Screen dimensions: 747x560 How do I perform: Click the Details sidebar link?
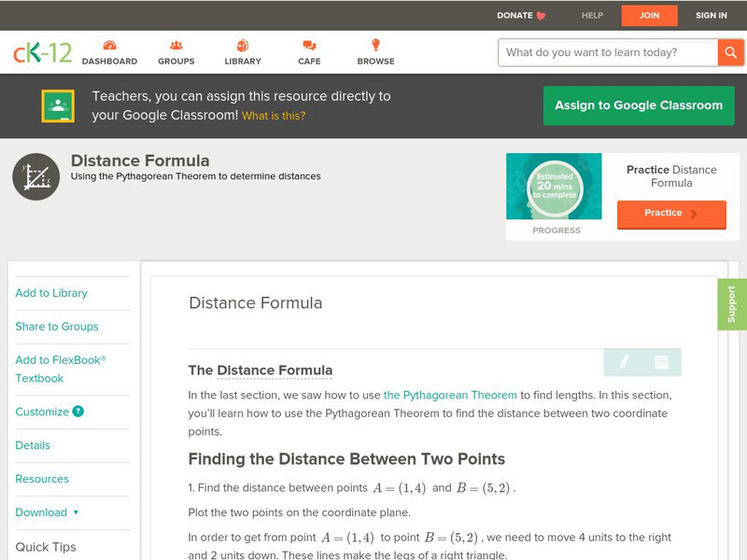click(x=33, y=445)
